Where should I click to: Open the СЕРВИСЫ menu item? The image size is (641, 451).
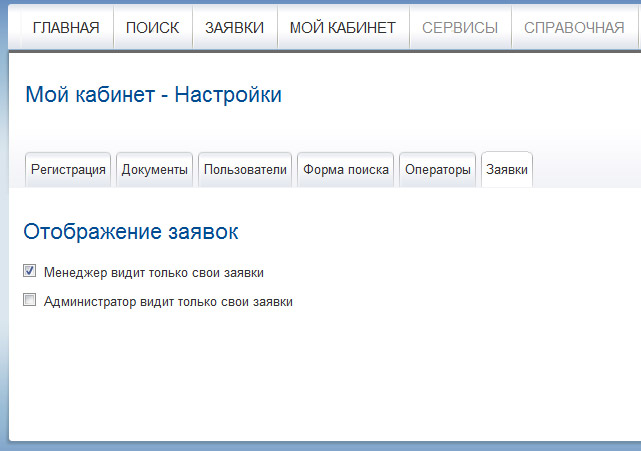tap(460, 28)
